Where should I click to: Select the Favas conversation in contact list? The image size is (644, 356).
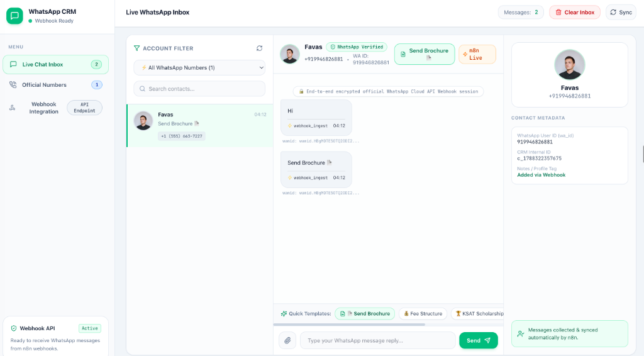coord(199,126)
